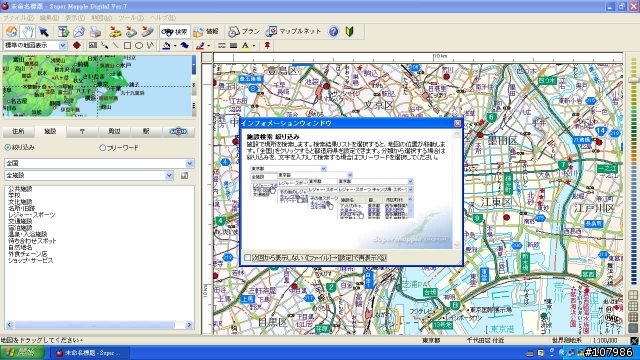Select 公共施設 in the category list

(20, 189)
